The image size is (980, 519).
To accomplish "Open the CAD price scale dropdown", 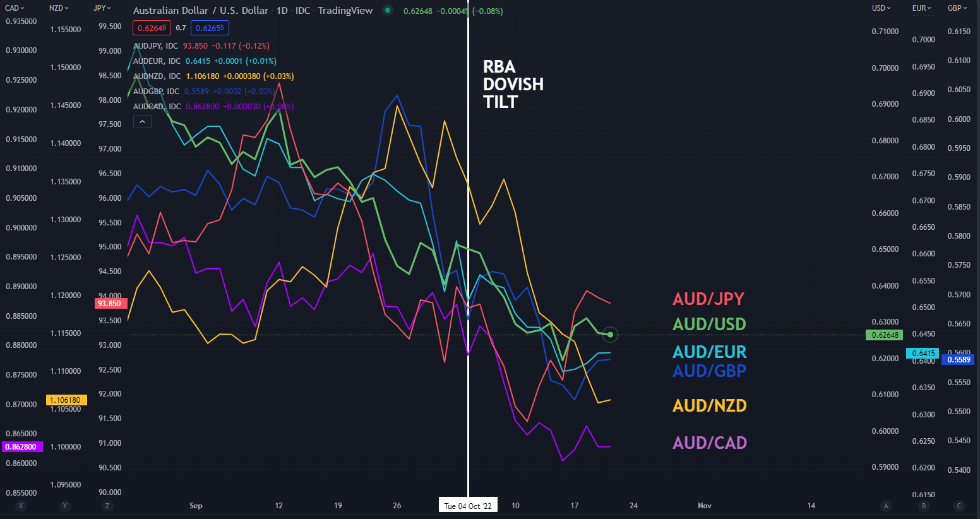I will [15, 8].
